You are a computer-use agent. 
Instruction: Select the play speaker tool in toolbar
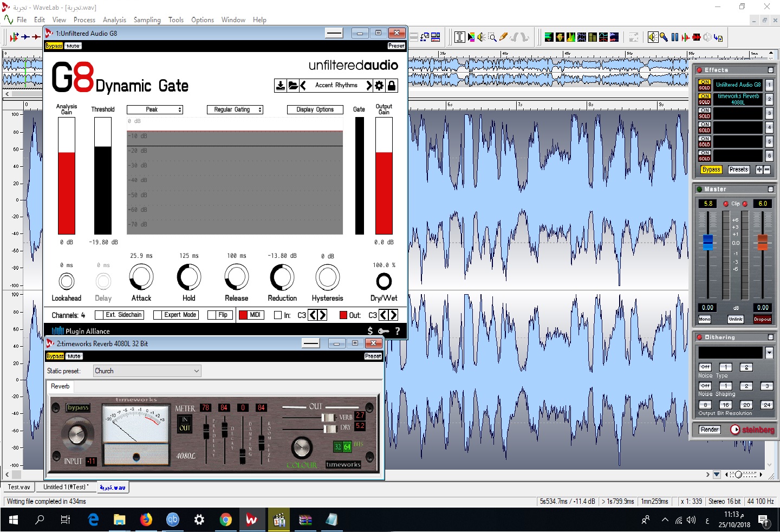click(x=482, y=37)
